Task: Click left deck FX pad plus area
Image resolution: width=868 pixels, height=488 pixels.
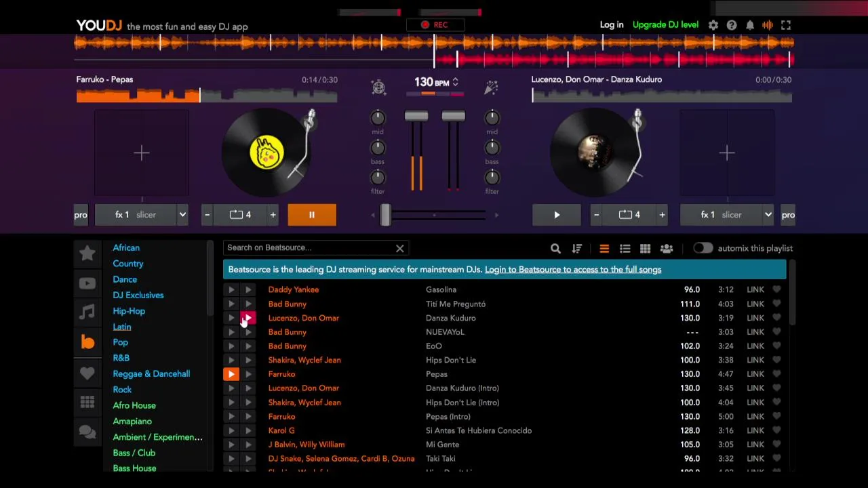Action: coord(141,153)
